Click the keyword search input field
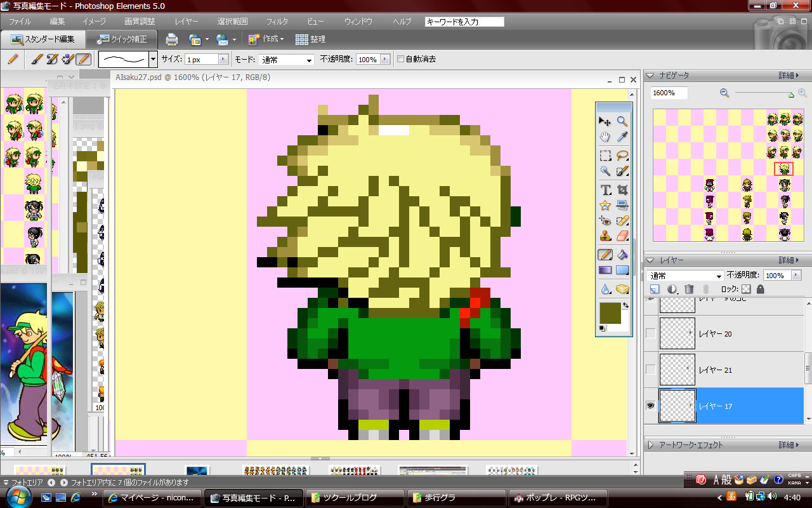Screen dimensions: 812x508 pos(464,22)
